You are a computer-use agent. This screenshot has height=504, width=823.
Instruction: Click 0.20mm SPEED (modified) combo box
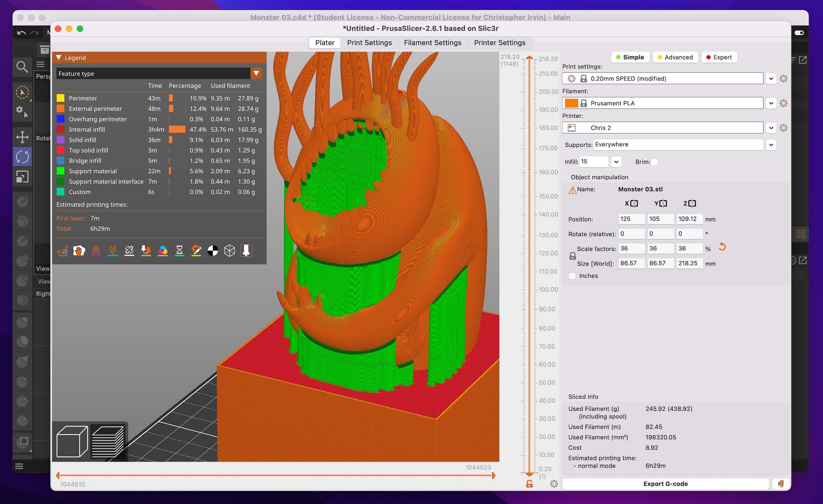[x=663, y=78]
